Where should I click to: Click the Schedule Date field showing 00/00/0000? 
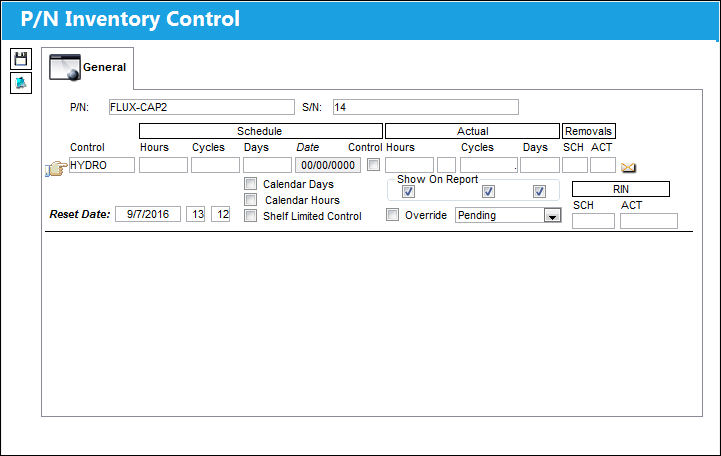click(x=328, y=165)
